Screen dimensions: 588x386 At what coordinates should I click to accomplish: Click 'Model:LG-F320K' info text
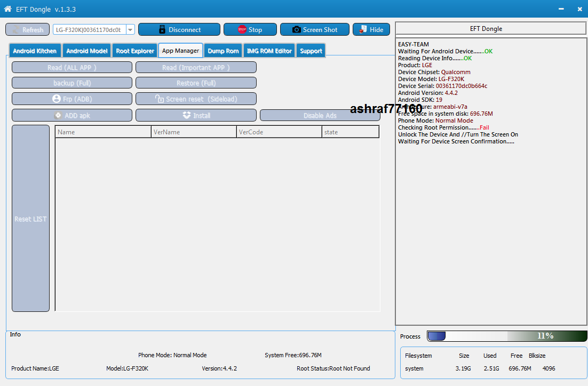click(x=127, y=368)
